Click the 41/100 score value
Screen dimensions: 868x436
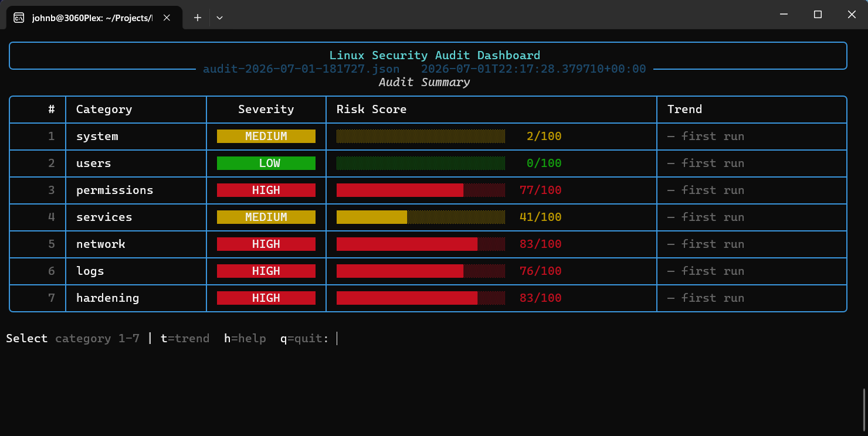tap(541, 217)
